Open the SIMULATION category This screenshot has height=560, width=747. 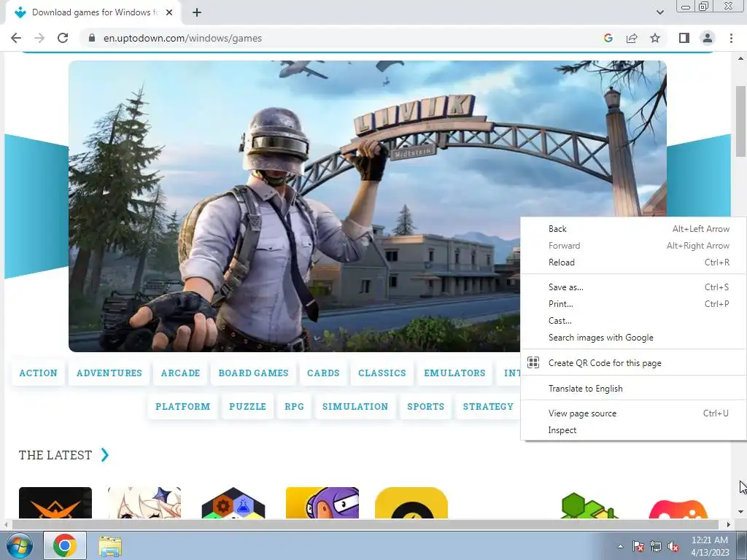[x=355, y=406]
